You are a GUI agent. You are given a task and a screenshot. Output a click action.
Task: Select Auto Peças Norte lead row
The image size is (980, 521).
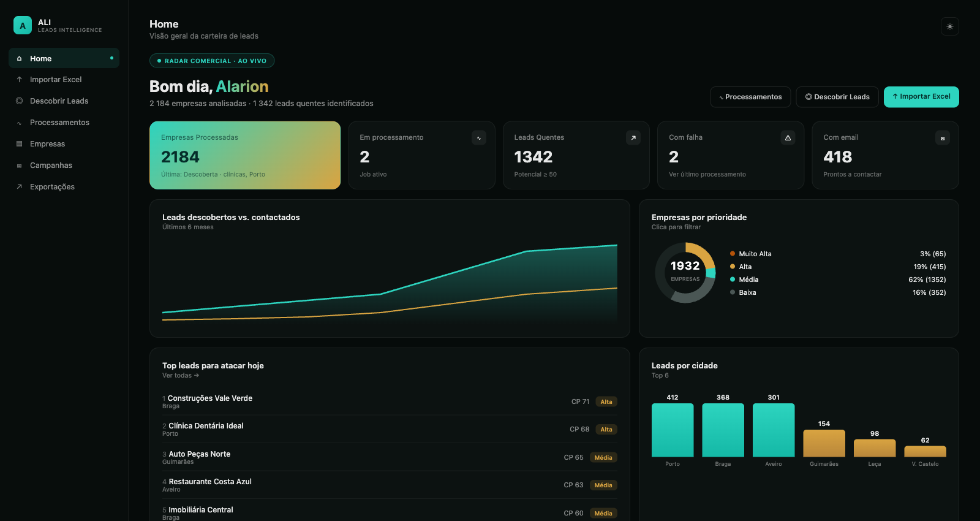click(x=390, y=457)
